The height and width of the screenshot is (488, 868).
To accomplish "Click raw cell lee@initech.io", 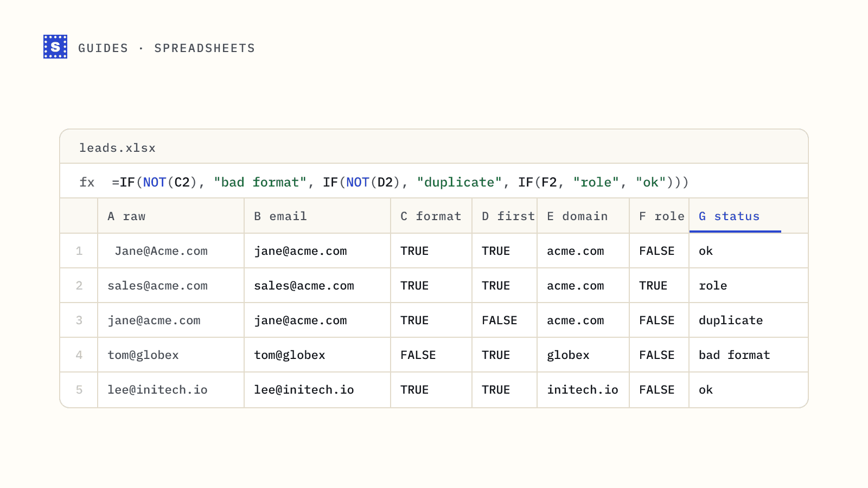I will [x=171, y=390].
